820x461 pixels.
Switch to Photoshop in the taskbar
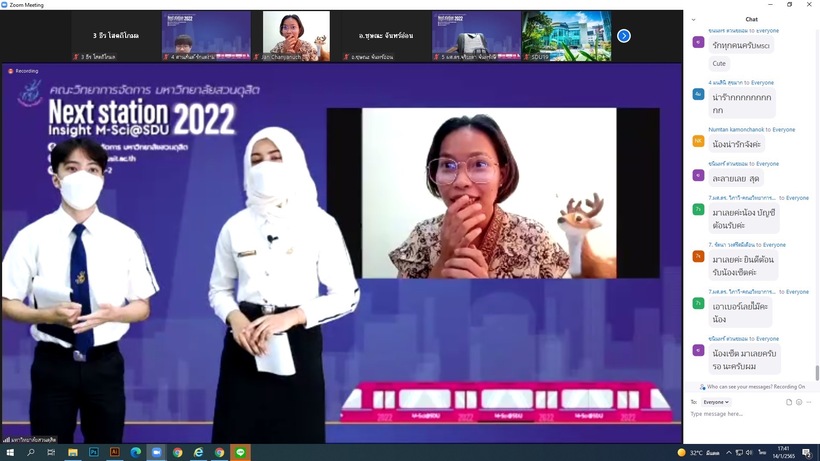pyautogui.click(x=94, y=453)
